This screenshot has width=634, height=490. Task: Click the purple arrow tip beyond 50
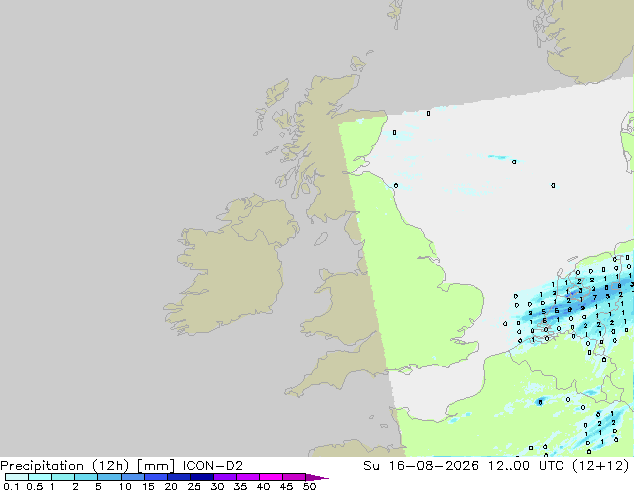pyautogui.click(x=317, y=477)
